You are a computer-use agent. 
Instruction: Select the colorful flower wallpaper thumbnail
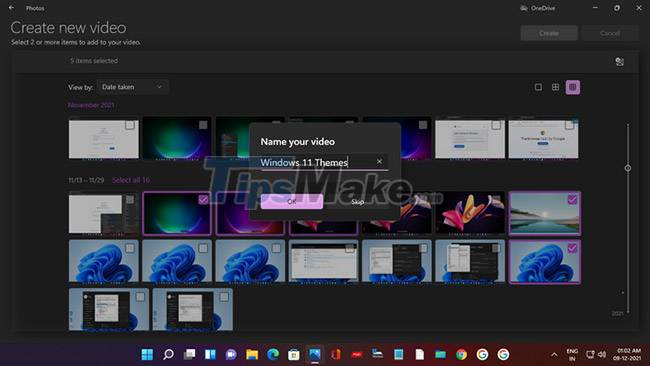tap(470, 213)
